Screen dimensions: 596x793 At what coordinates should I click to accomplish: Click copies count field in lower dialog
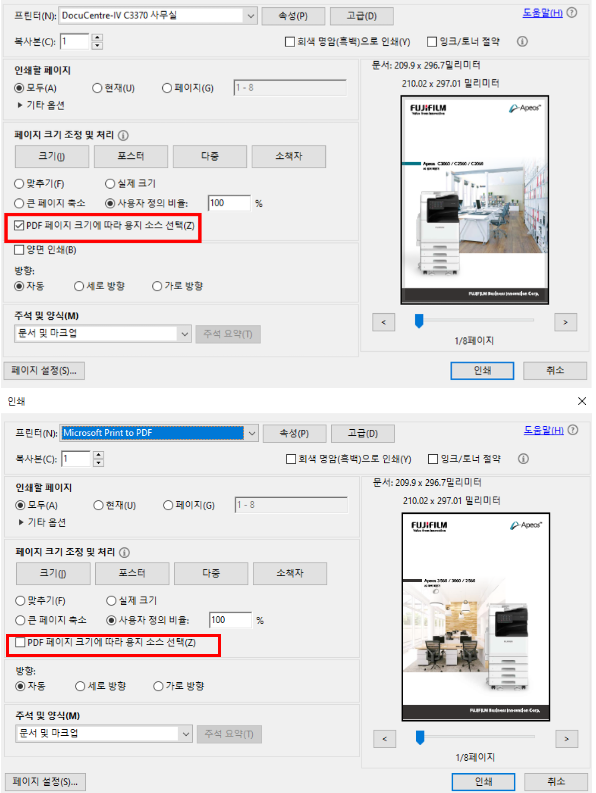75,459
